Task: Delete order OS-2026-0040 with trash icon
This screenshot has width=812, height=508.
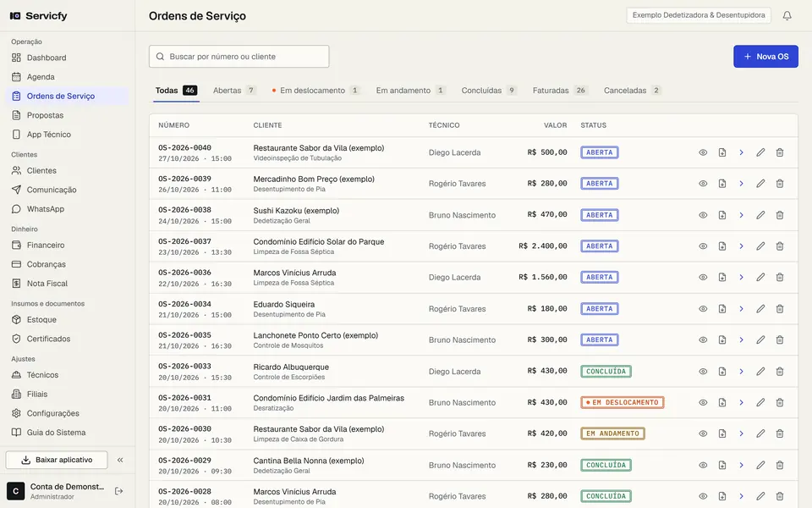Action: tap(779, 152)
